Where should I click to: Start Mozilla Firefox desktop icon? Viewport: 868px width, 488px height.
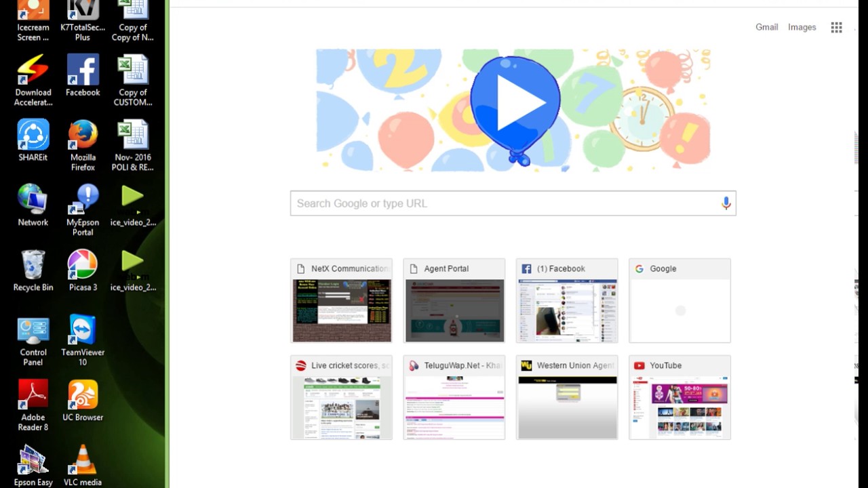pos(83,145)
